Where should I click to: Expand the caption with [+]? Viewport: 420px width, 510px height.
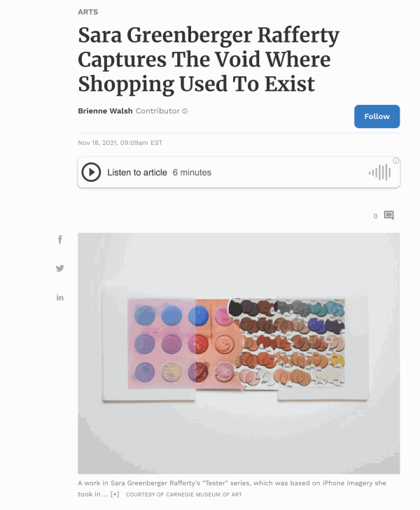115,495
